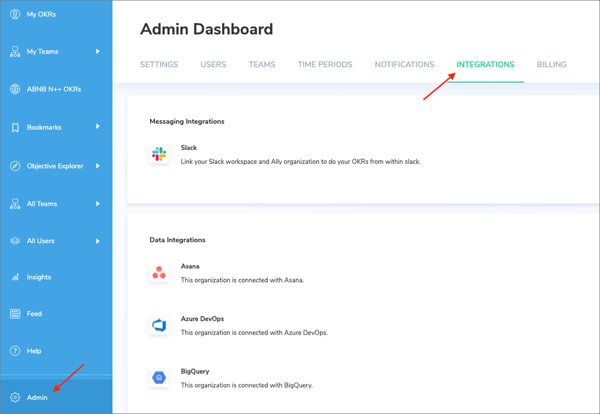Viewport: 600px width, 414px height.
Task: Click the Objective Explorer compass icon
Action: 15,166
